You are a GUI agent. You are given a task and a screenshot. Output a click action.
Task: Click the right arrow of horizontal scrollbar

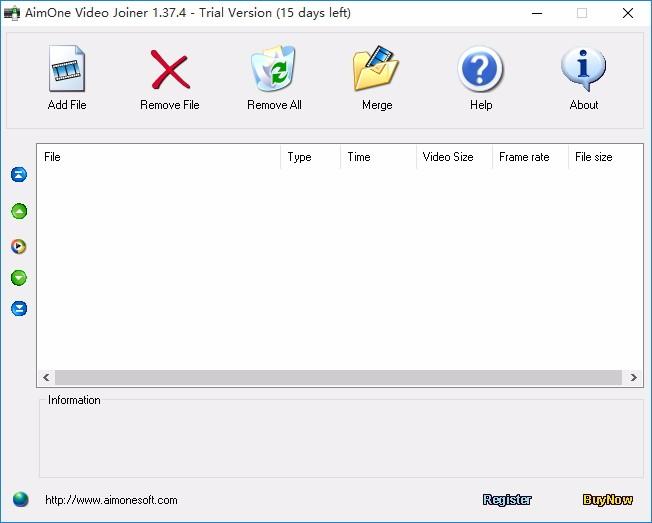[633, 377]
